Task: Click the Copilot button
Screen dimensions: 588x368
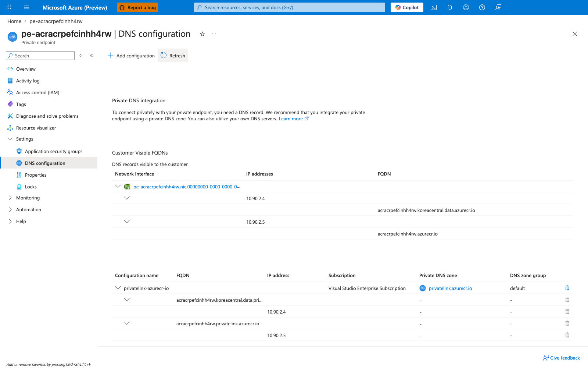Action: 407,7
